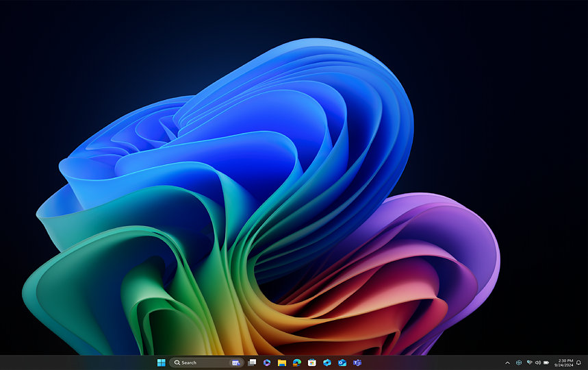This screenshot has height=370, width=588.
Task: Launch Outlook from the taskbar
Action: 342,362
